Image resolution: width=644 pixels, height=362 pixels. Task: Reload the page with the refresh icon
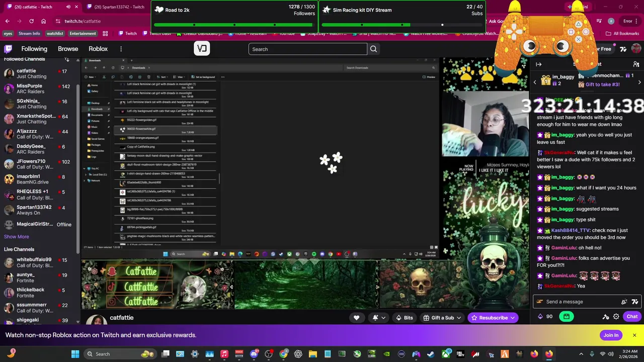click(x=31, y=21)
